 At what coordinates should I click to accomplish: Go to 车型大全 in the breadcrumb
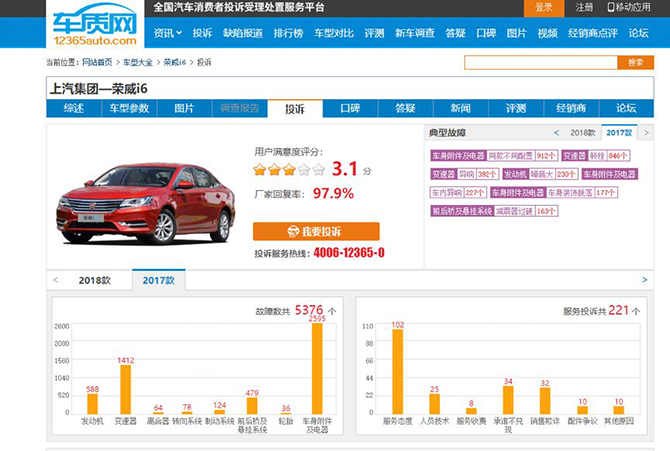[138, 62]
